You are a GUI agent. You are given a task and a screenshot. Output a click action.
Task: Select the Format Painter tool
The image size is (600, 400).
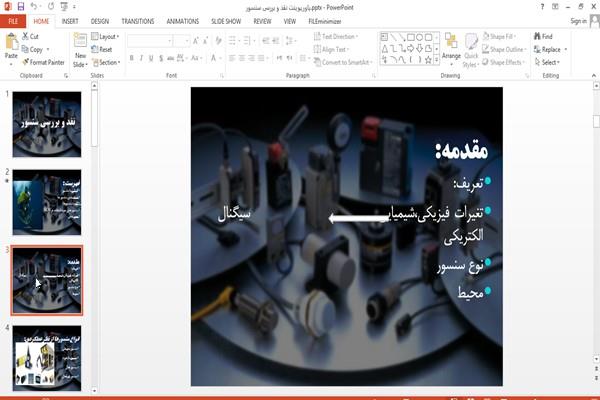pyautogui.click(x=43, y=62)
